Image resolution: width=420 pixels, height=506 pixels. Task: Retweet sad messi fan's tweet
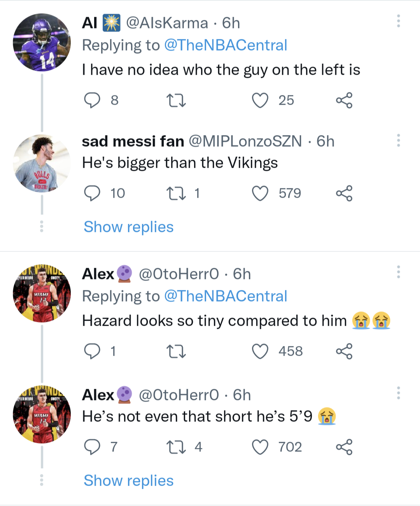point(176,193)
